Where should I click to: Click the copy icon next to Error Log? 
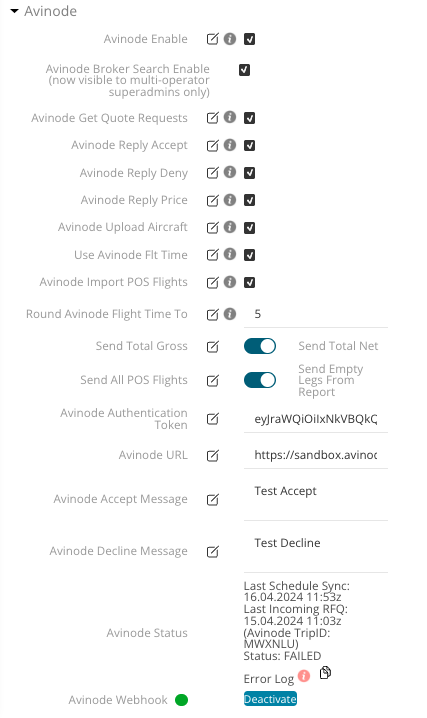click(x=325, y=672)
